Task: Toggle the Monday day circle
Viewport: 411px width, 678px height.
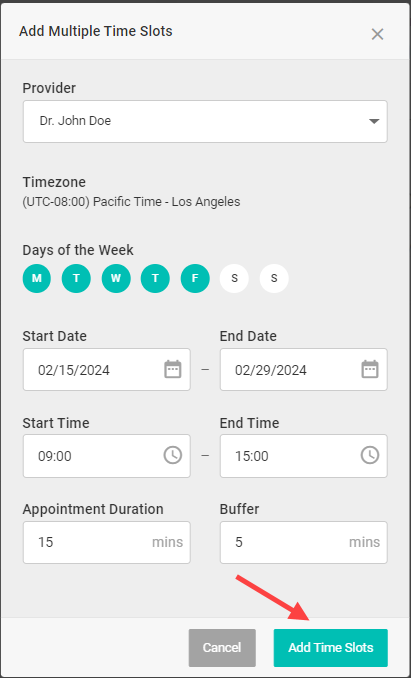Action: [37, 278]
